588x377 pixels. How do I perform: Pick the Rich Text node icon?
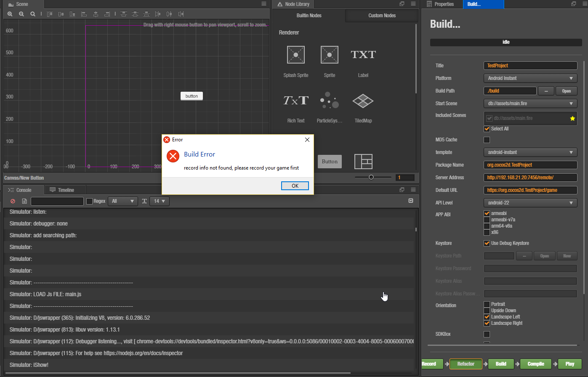click(x=295, y=101)
